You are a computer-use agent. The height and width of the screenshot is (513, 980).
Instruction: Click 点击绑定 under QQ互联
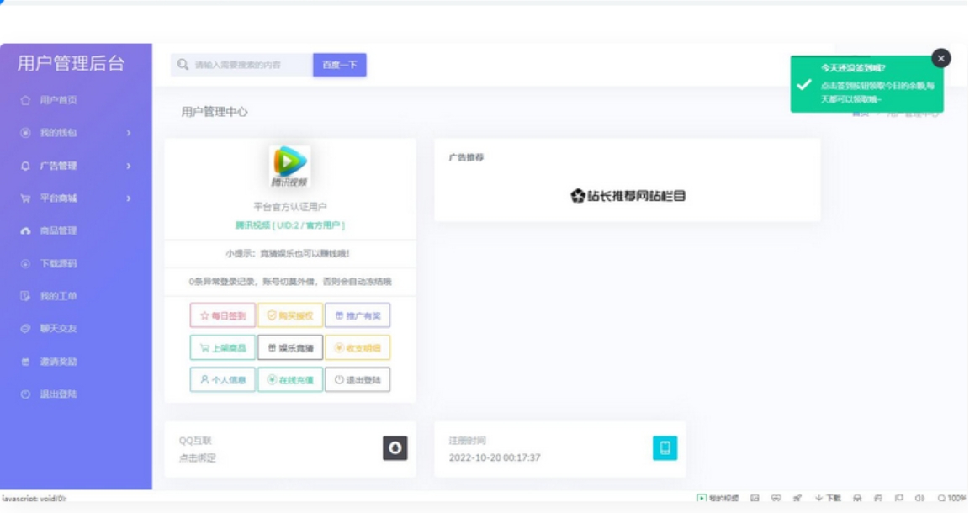198,458
